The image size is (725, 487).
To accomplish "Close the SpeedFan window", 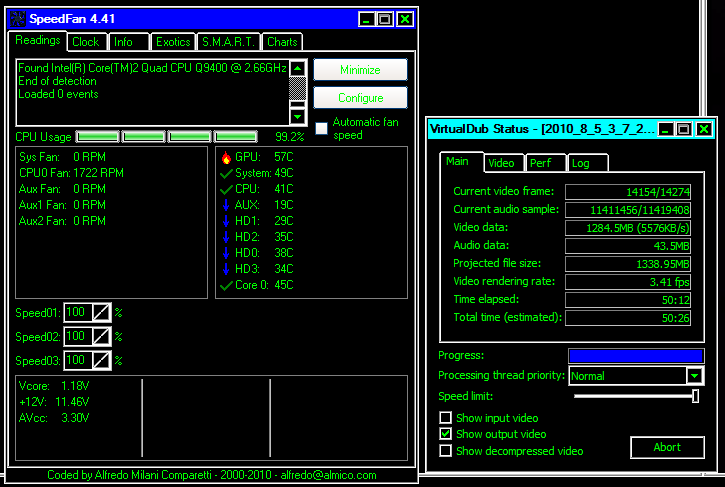I will (405, 19).
